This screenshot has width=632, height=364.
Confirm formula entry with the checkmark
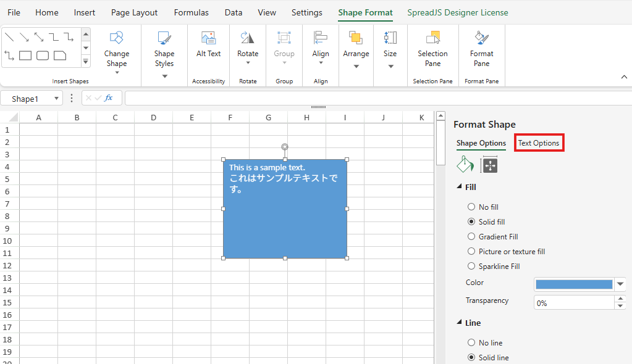pos(98,98)
